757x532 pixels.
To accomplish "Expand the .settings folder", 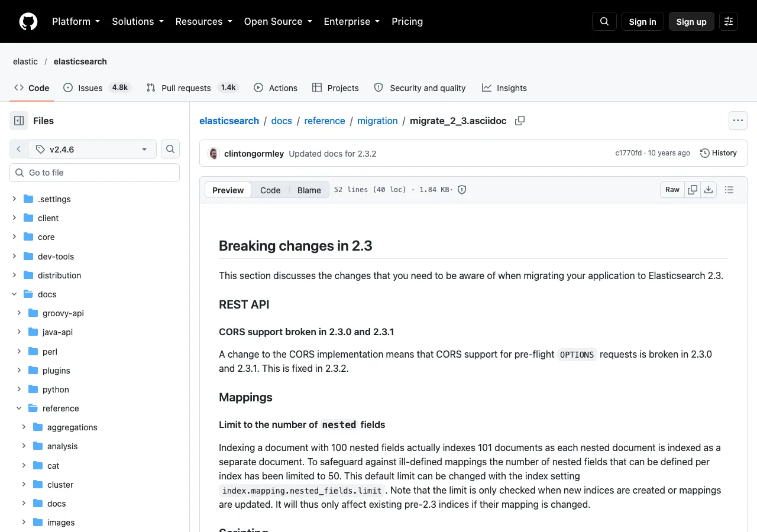I will [x=14, y=199].
